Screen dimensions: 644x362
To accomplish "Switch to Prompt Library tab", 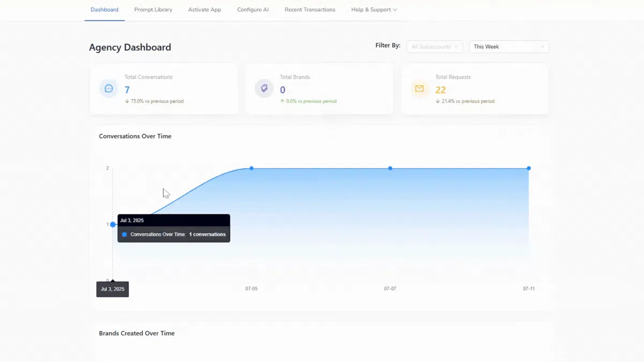I will tap(153, 10).
